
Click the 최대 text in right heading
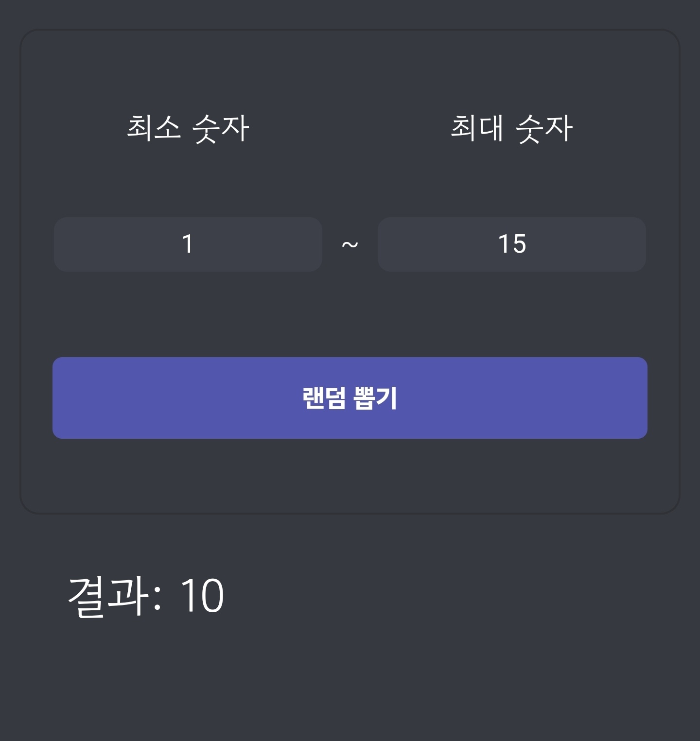point(477,127)
